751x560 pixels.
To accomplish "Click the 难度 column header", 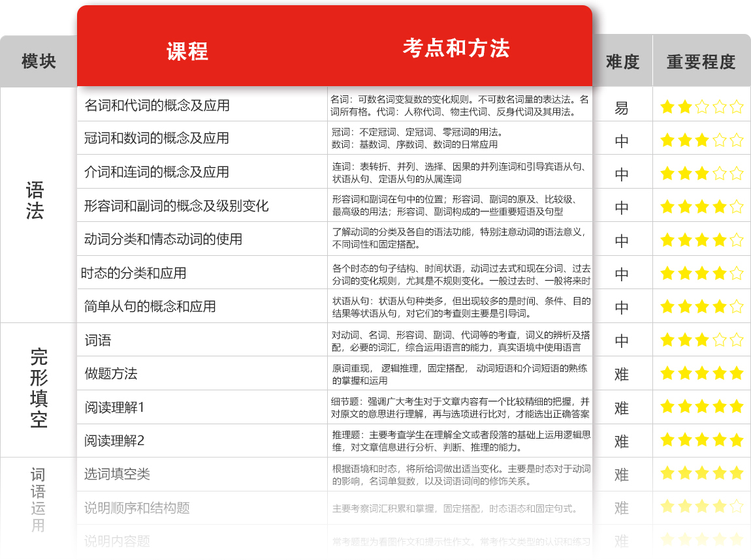I will pyautogui.click(x=622, y=62).
